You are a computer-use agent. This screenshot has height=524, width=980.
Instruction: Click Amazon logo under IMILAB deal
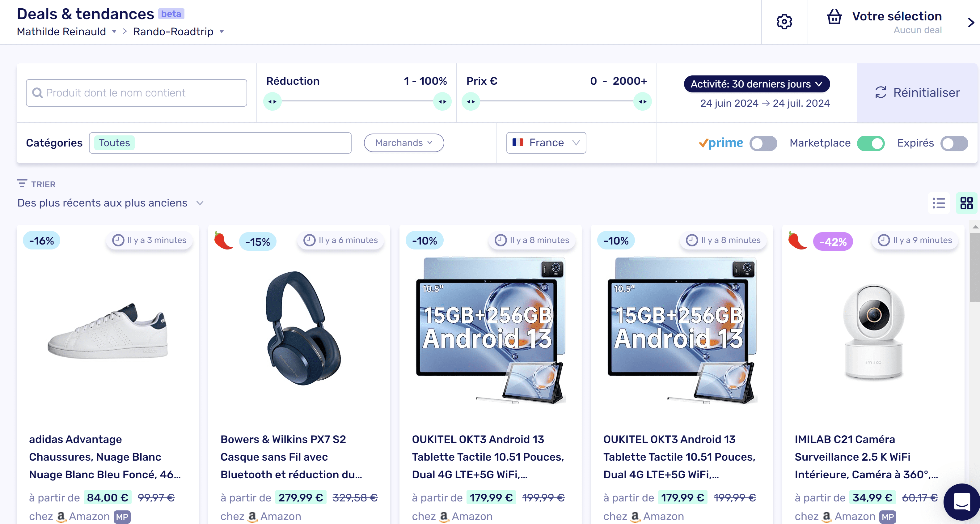(827, 516)
